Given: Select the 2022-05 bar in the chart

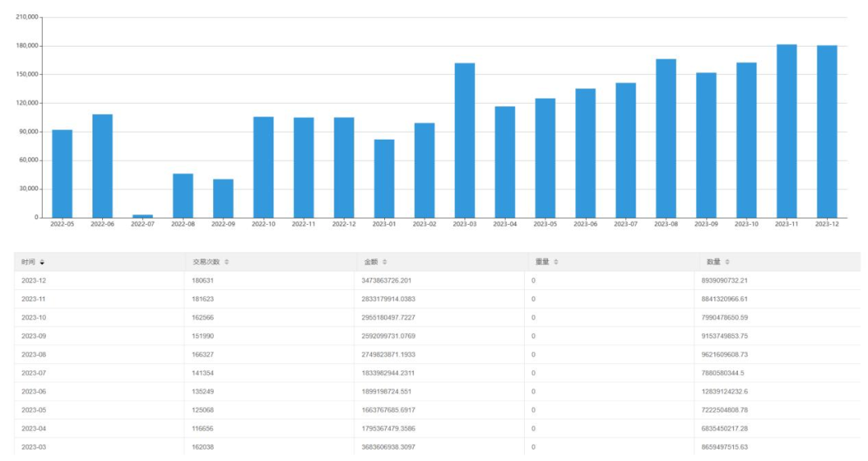Looking at the screenshot, I should pyautogui.click(x=62, y=173).
